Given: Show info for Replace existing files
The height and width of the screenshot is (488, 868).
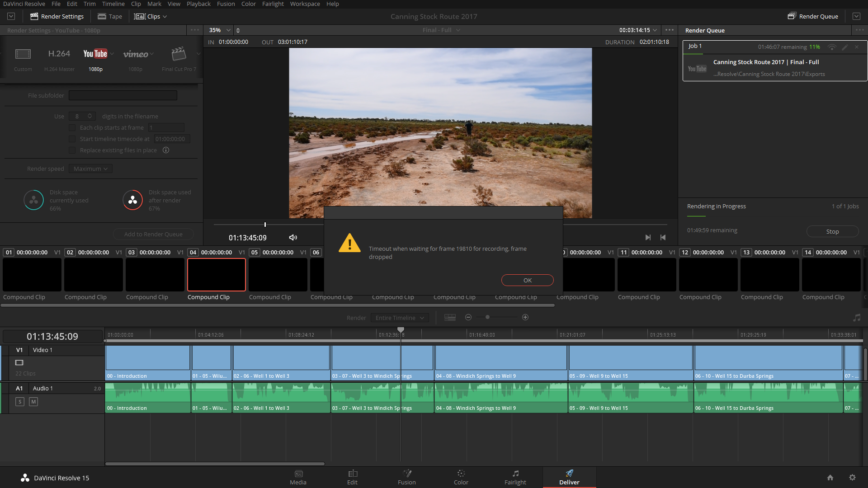Looking at the screenshot, I should coord(166,150).
